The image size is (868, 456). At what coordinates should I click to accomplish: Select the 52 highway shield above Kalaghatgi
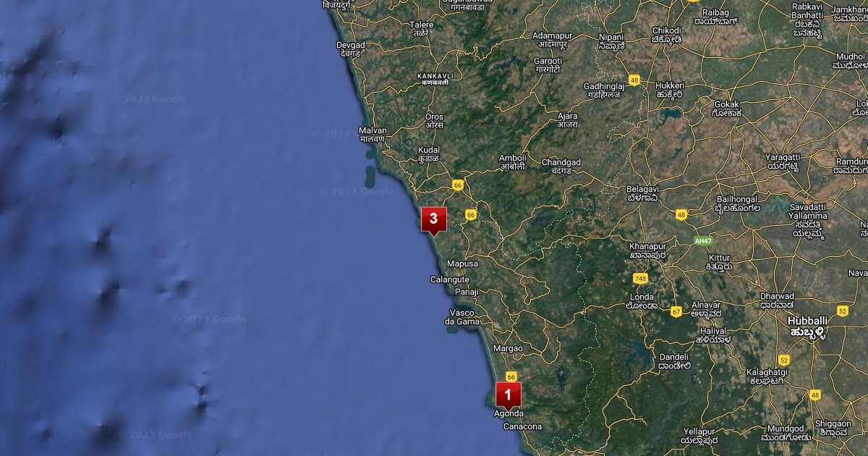point(784,360)
